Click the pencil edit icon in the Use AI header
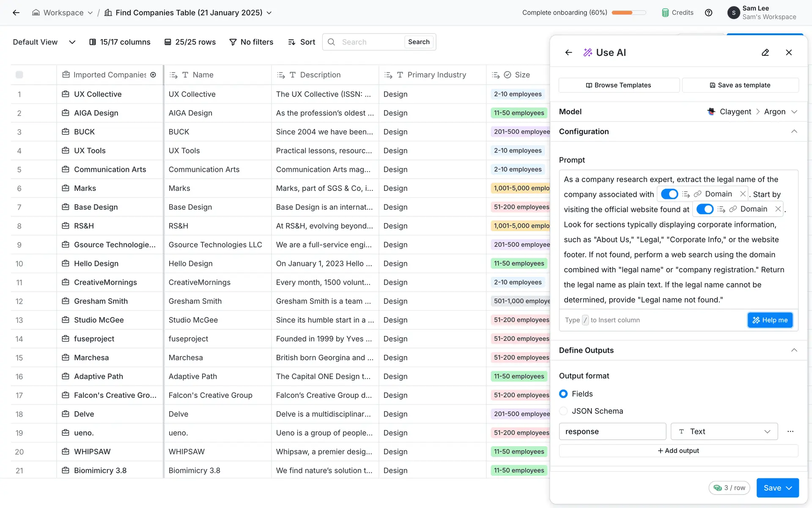This screenshot has height=508, width=812. click(x=765, y=52)
